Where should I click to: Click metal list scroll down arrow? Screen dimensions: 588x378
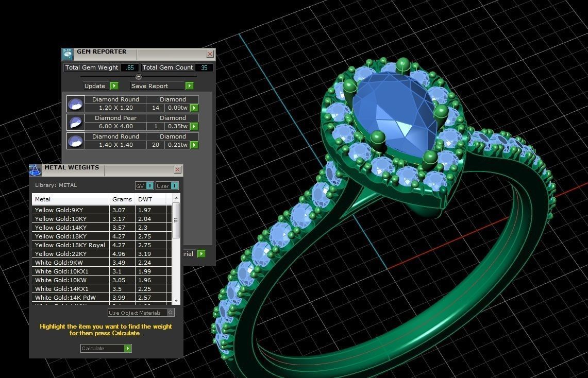pyautogui.click(x=176, y=300)
